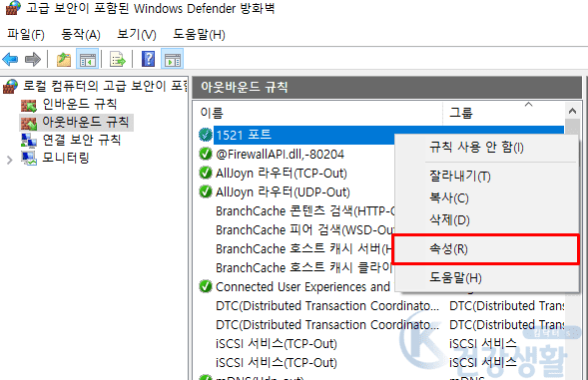Image resolution: width=588 pixels, height=380 pixels.
Task: Open the 동작(A) menu
Action: click(81, 35)
